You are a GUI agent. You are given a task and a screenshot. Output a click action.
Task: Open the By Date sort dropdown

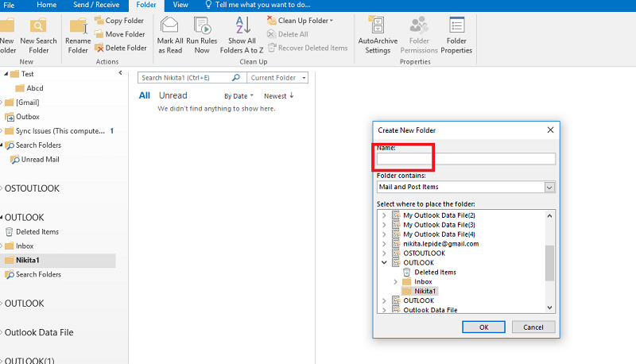(x=239, y=96)
